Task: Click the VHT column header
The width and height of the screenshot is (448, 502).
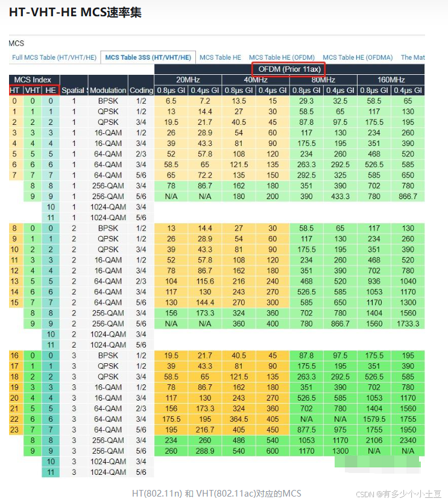Action: pyautogui.click(x=33, y=91)
